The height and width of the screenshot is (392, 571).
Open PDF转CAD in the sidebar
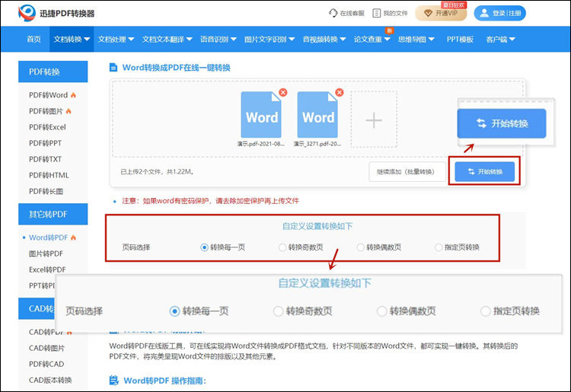coord(46,364)
